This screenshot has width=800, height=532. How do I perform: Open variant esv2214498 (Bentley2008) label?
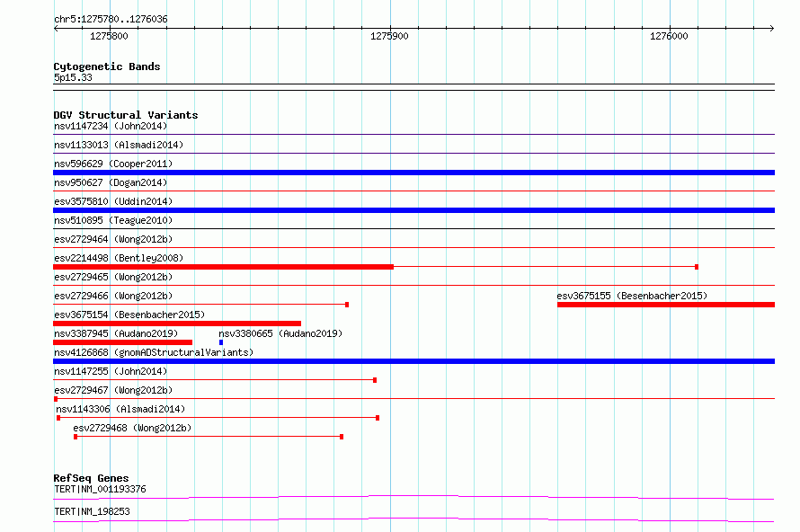(119, 258)
